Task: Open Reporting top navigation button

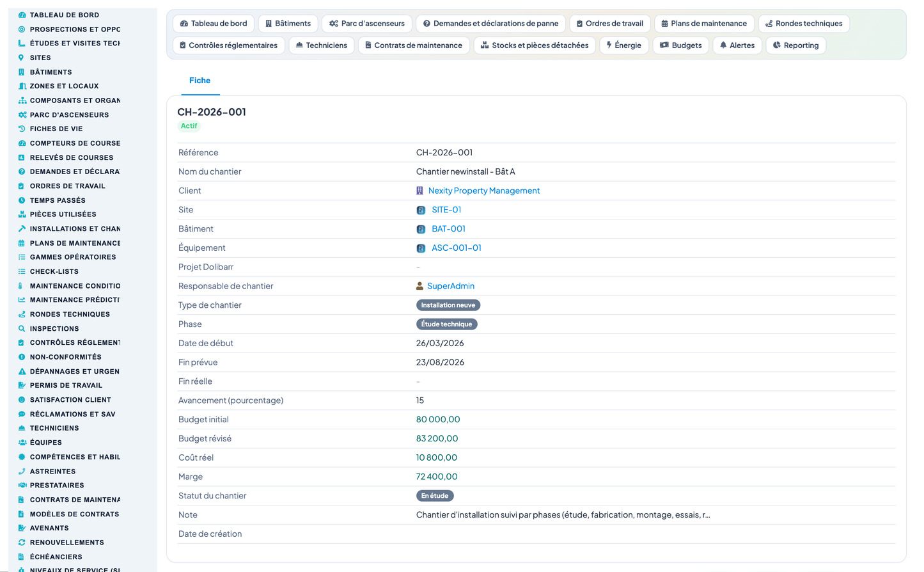Action: 796,45
